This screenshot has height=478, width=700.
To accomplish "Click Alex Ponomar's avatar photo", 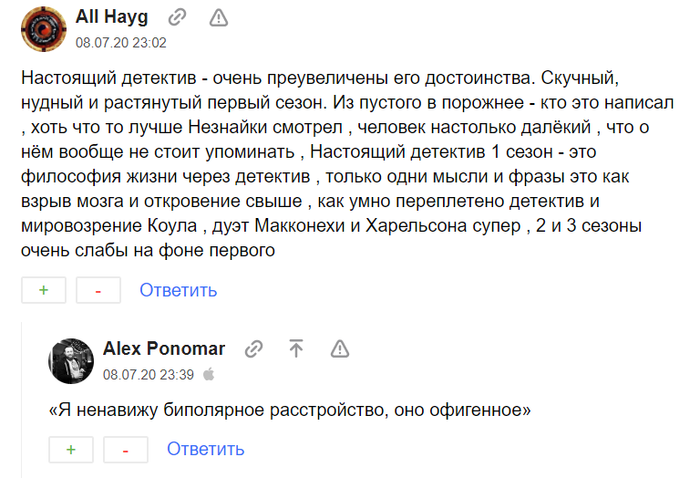I will click(x=71, y=360).
